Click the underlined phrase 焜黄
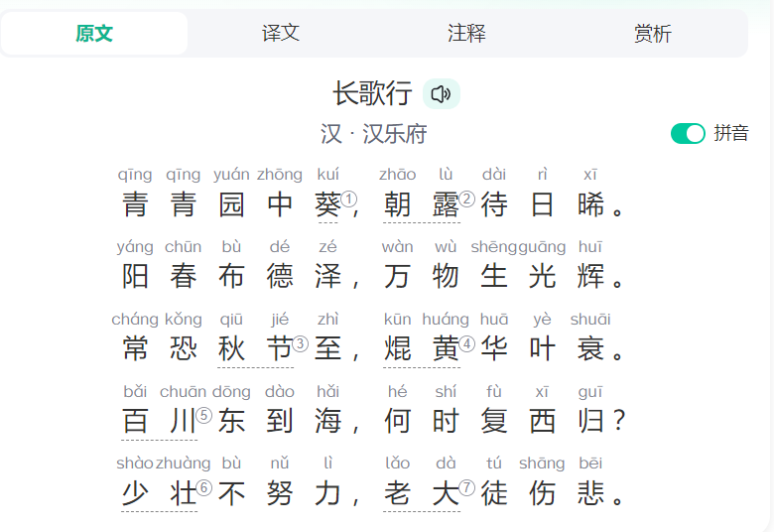774x532 pixels. (x=421, y=348)
